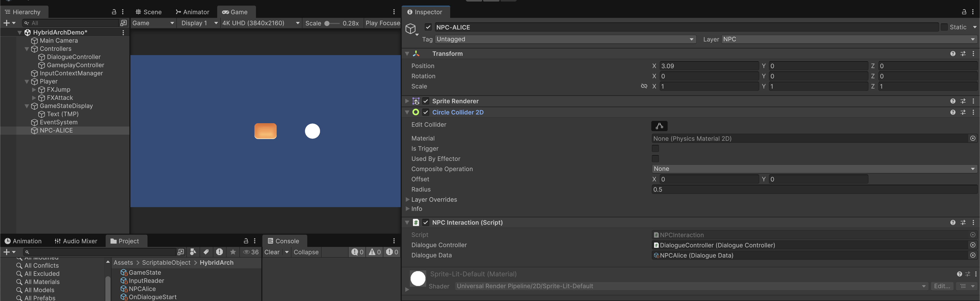Toggle NPC-ALICE active checkbox
Image resolution: width=980 pixels, height=301 pixels.
[428, 27]
